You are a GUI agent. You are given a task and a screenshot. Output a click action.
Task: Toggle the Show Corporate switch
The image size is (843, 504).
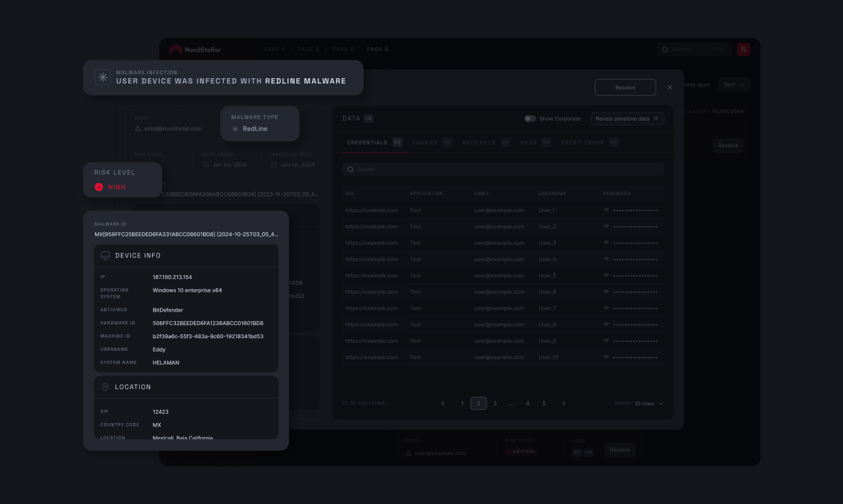[530, 119]
